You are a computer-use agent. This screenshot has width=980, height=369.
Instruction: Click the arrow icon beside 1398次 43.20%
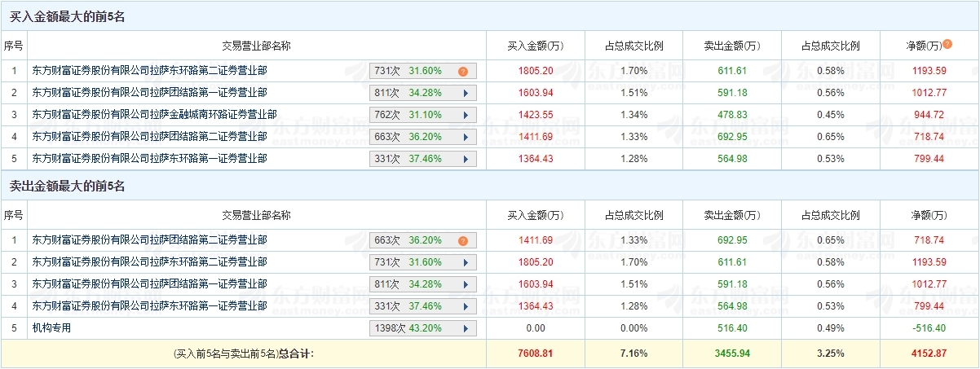coord(466,328)
